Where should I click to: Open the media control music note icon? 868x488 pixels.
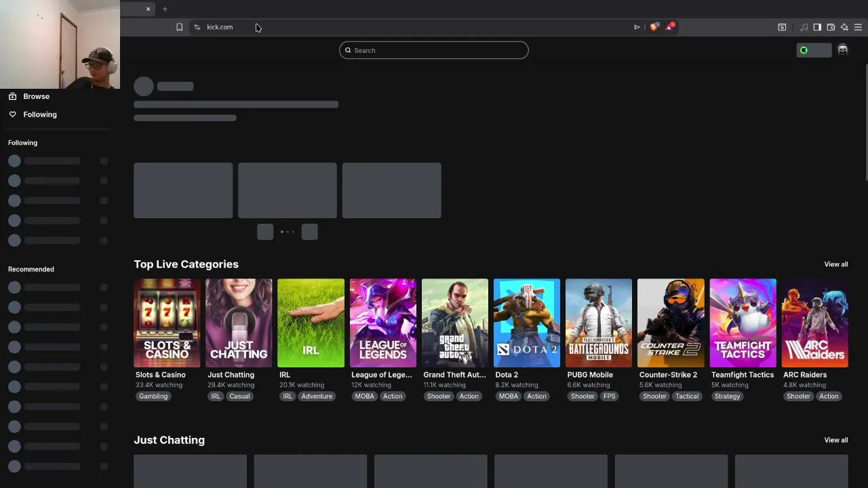click(x=804, y=27)
